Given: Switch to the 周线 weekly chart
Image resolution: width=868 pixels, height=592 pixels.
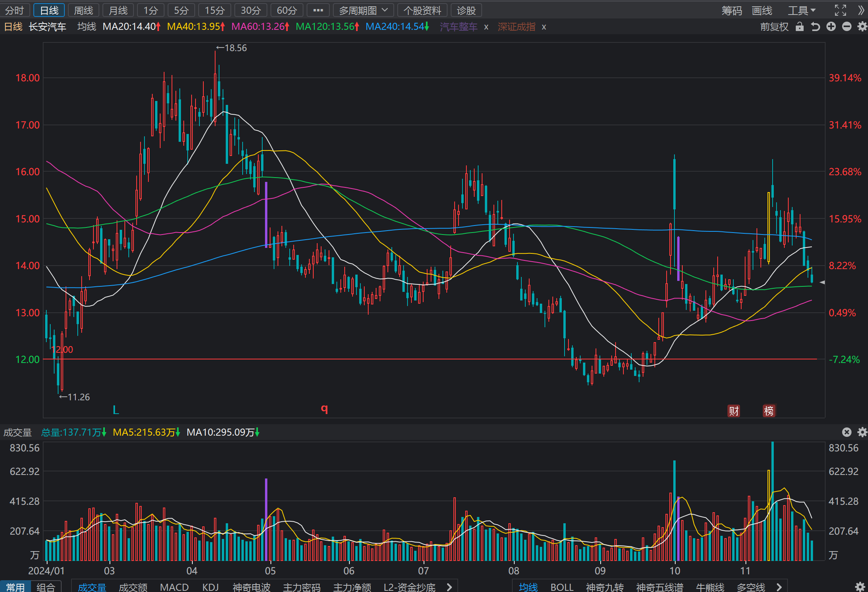Looking at the screenshot, I should [x=83, y=11].
